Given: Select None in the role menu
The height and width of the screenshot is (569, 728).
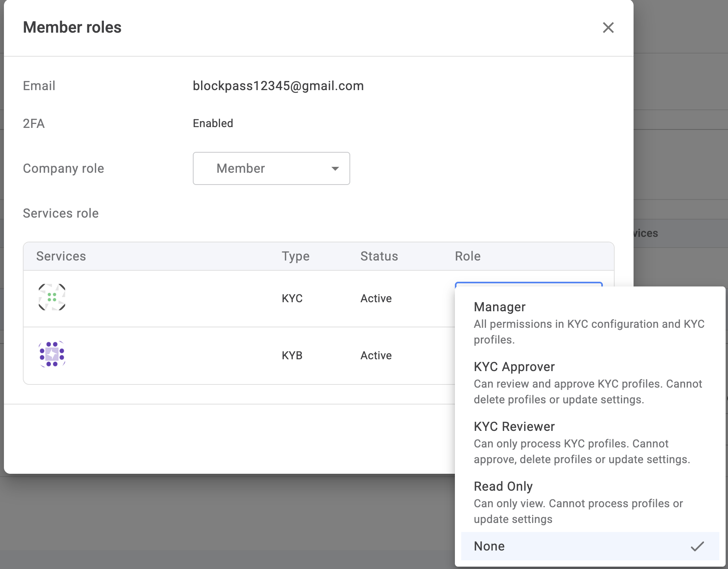Looking at the screenshot, I should [x=490, y=546].
